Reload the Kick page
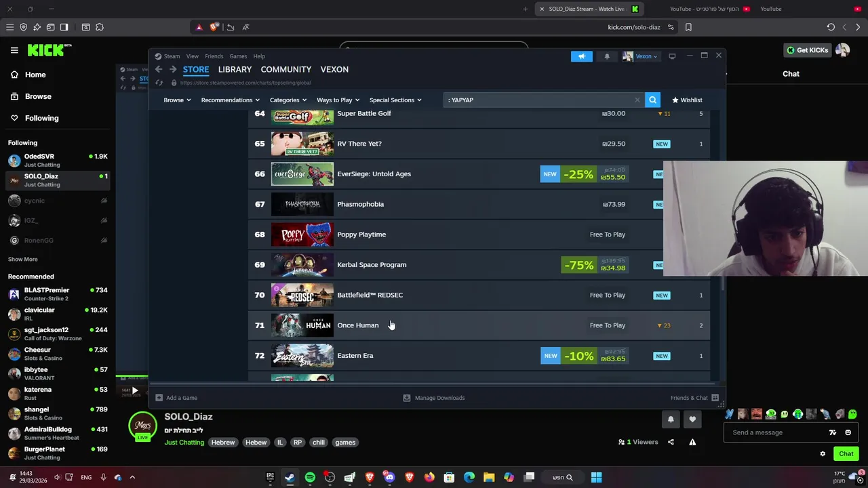Image resolution: width=868 pixels, height=488 pixels. [831, 27]
